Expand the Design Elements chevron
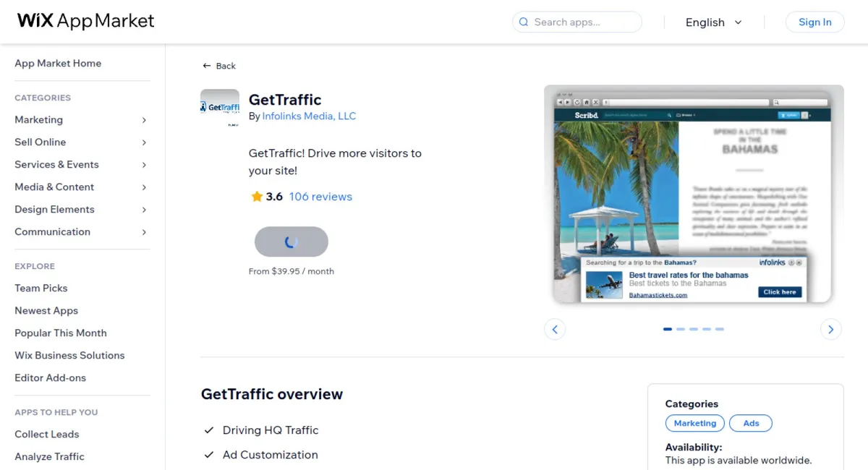868x470 pixels. click(144, 210)
